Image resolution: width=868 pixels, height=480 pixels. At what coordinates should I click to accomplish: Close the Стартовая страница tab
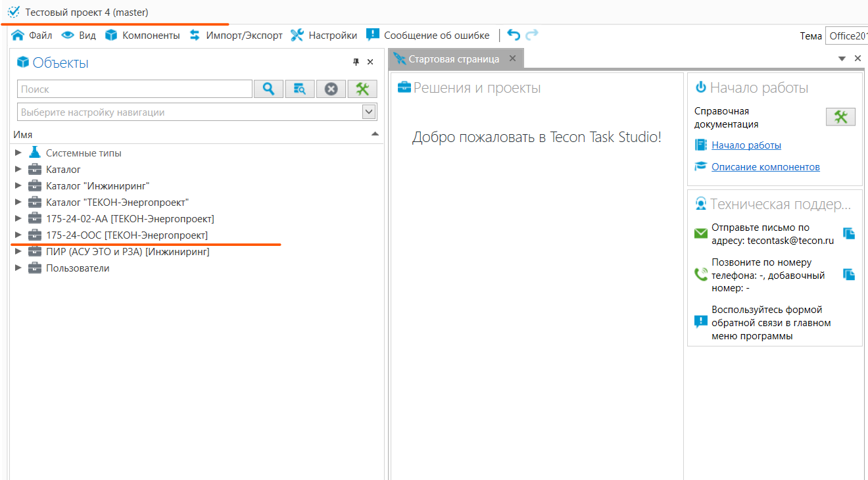click(x=513, y=59)
